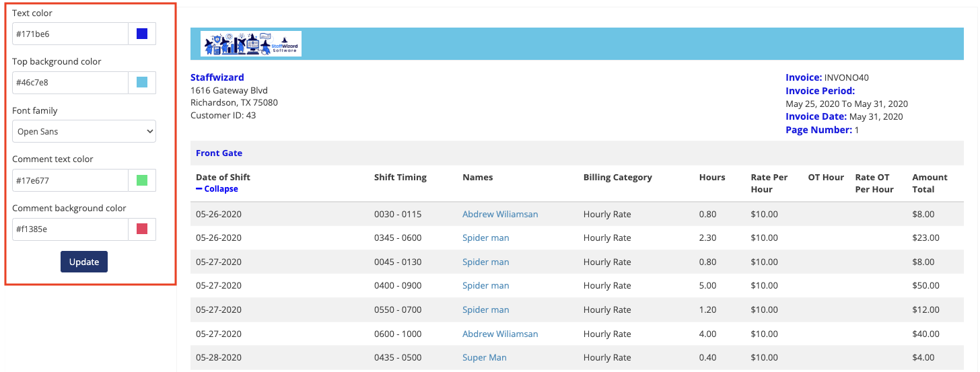Click the Front Gate section header

[219, 153]
